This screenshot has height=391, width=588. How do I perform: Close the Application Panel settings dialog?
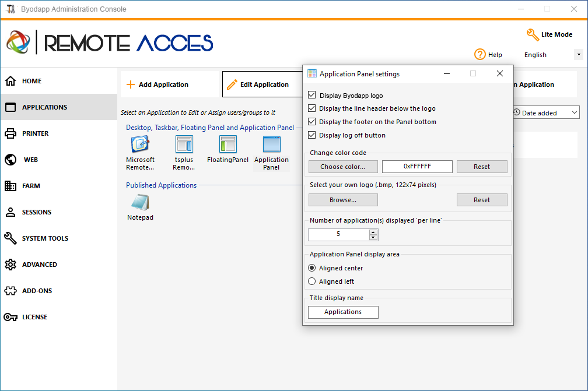click(x=500, y=73)
